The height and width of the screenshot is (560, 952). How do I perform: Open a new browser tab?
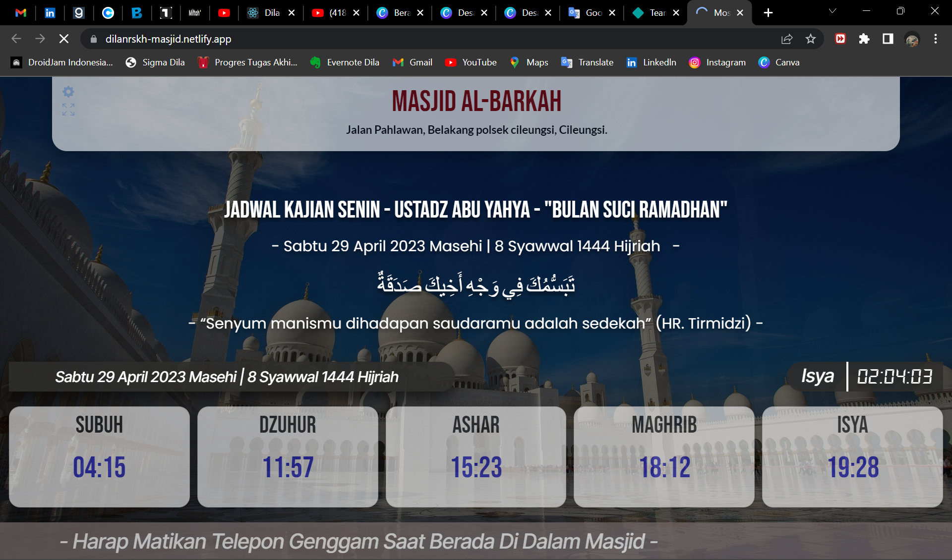[768, 13]
